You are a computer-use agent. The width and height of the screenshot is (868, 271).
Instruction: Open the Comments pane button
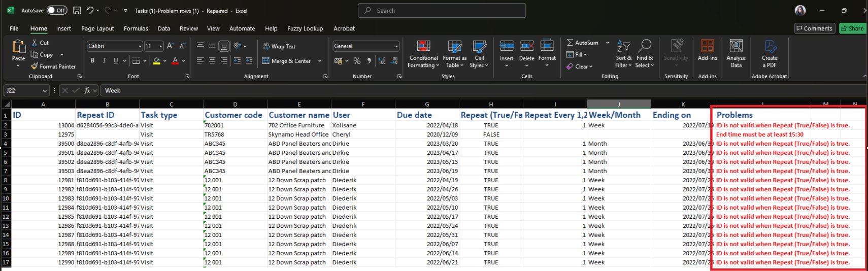[814, 28]
